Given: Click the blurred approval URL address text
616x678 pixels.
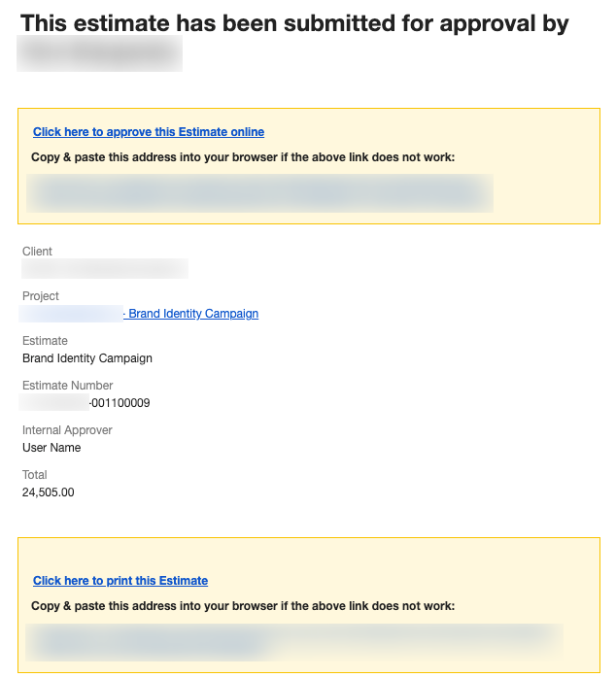Looking at the screenshot, I should click(x=259, y=193).
